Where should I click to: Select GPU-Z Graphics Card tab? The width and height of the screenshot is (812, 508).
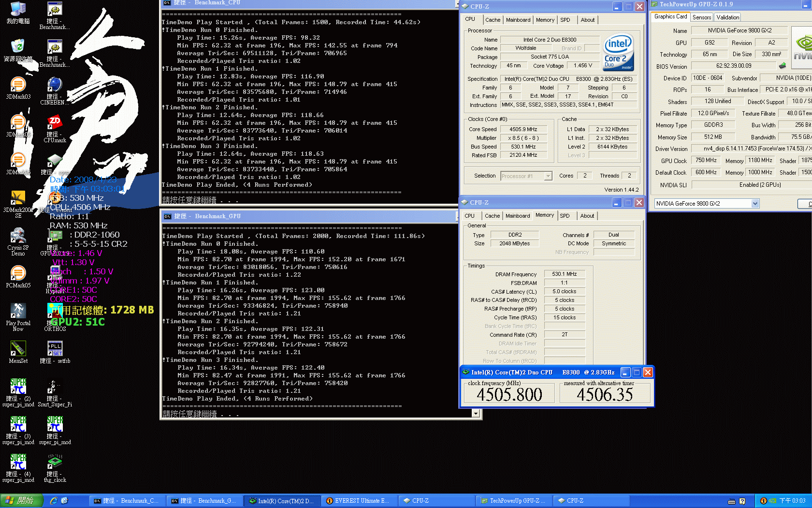coord(670,16)
